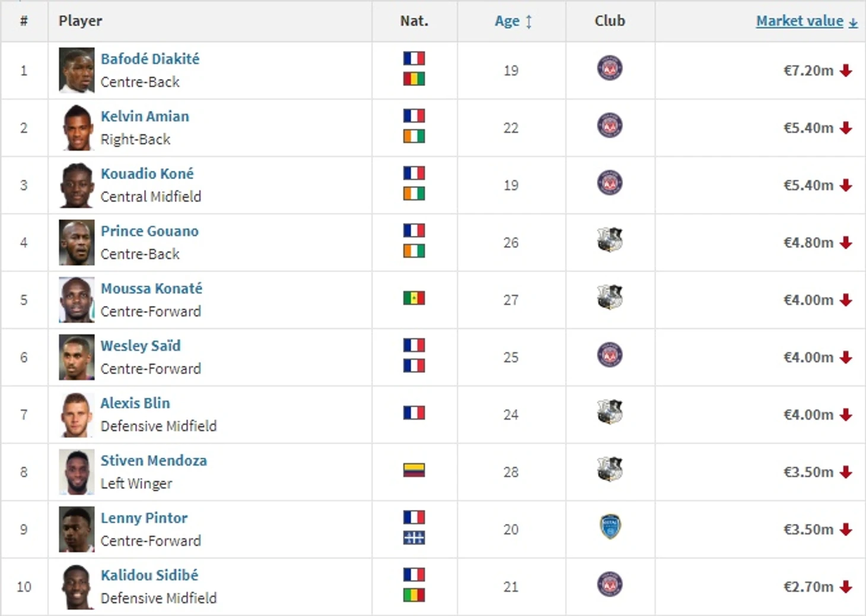Click the Toulouse club crest for Bafodé Diakité
This screenshot has width=866, height=616.
tap(609, 69)
